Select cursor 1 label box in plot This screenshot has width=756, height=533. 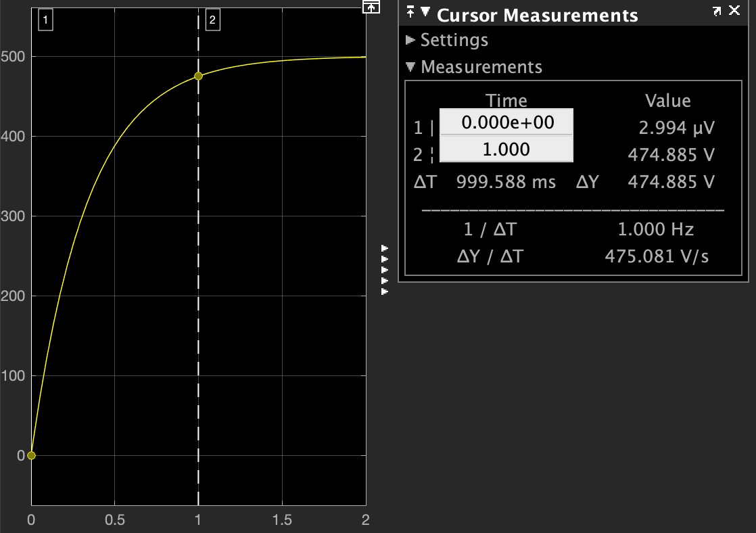coord(45,20)
